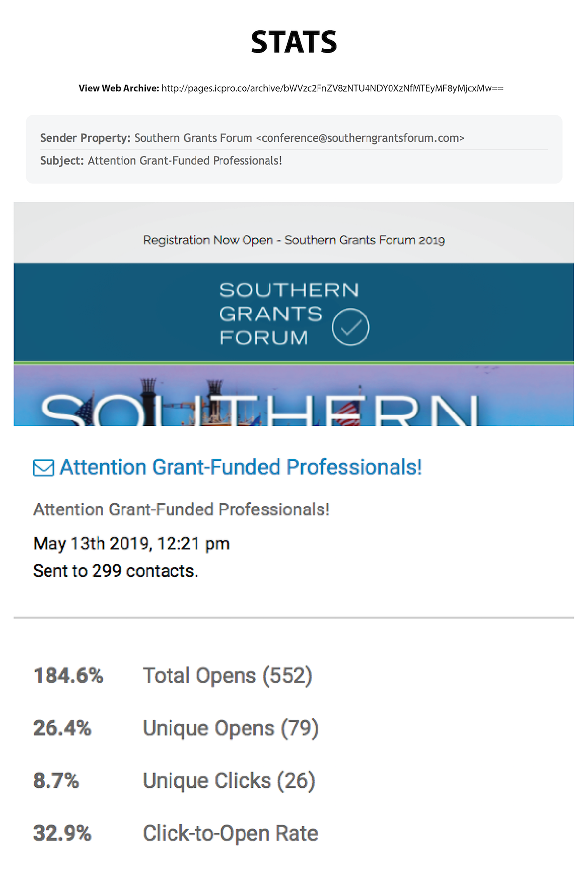Click the 184.6% total opens percentage
The height and width of the screenshot is (873, 588).
69,676
